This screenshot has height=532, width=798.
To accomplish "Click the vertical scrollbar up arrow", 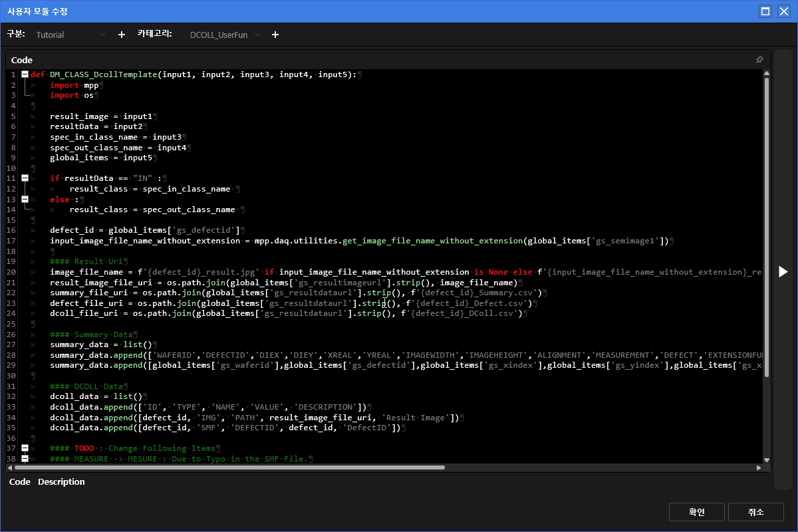I will [x=766, y=74].
